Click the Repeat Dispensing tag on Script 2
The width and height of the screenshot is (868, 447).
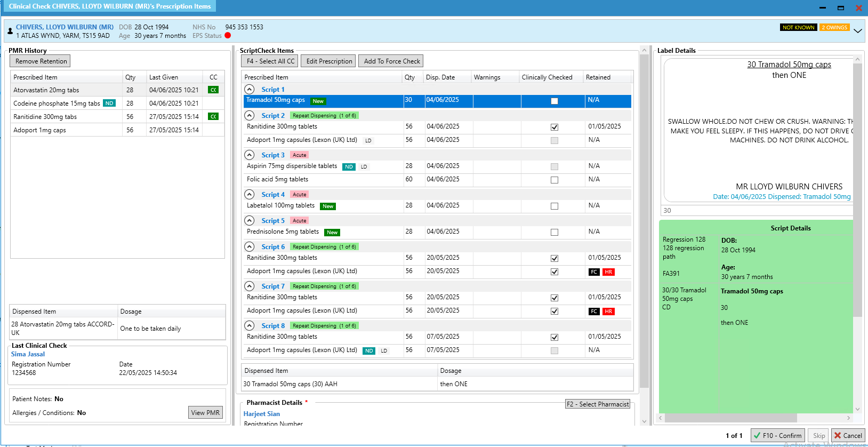[x=324, y=116]
